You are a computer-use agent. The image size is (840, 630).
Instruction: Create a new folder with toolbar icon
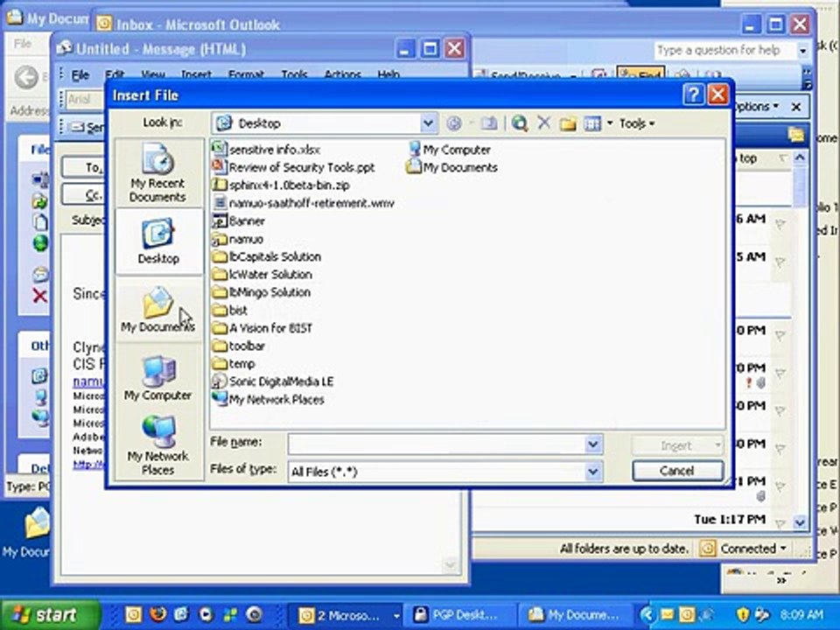click(x=568, y=123)
